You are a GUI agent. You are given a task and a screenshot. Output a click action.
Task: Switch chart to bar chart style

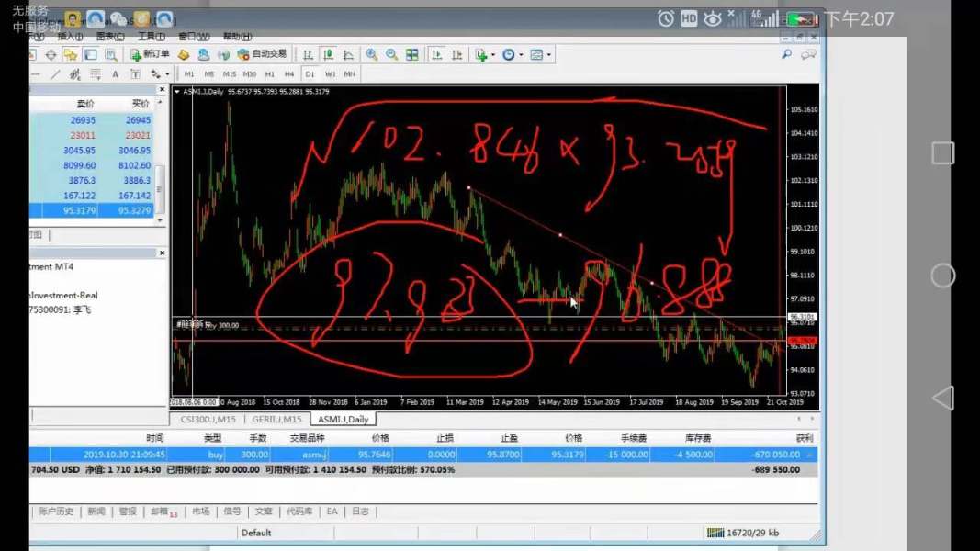point(308,55)
